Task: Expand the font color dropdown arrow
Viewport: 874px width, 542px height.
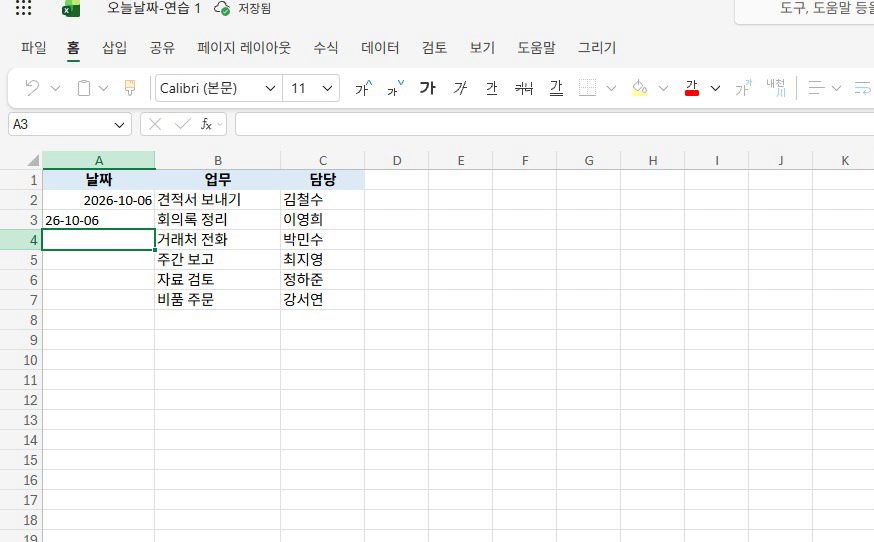Action: click(715, 88)
